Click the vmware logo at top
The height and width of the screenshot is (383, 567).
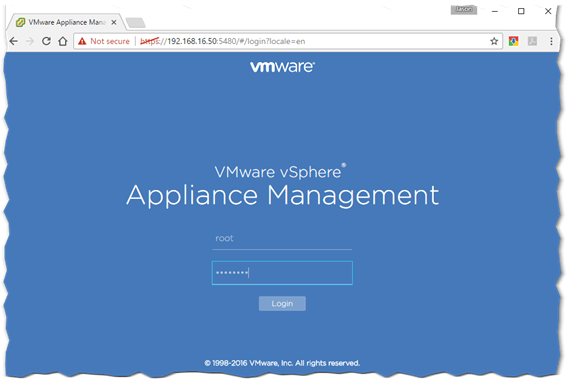tap(282, 67)
